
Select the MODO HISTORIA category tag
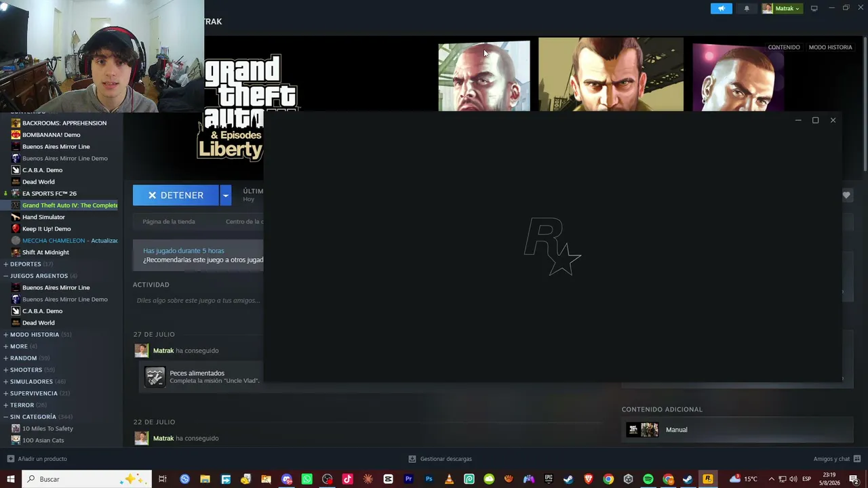coord(830,47)
